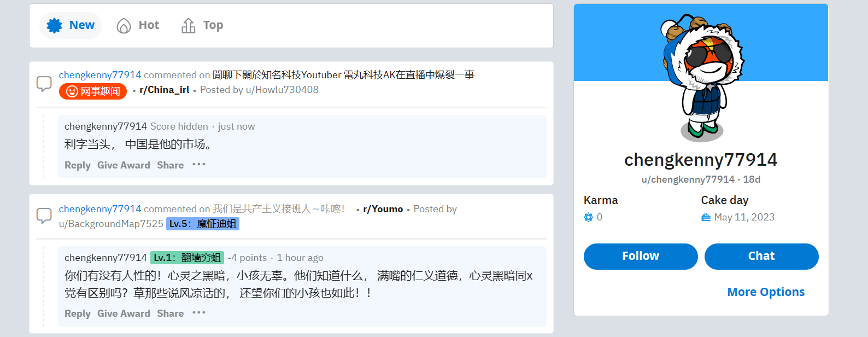Click the upward arrow icon beside Top
Image resolution: width=868 pixels, height=337 pixels.
click(189, 26)
